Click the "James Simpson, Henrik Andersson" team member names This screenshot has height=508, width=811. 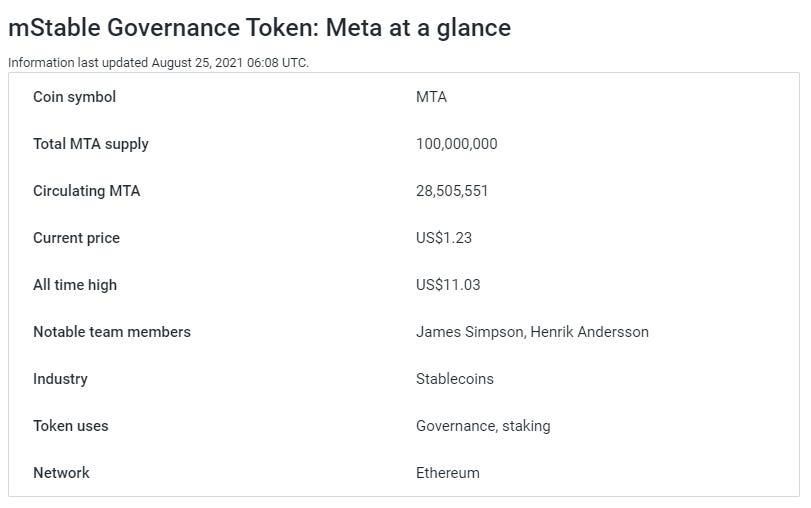click(532, 332)
